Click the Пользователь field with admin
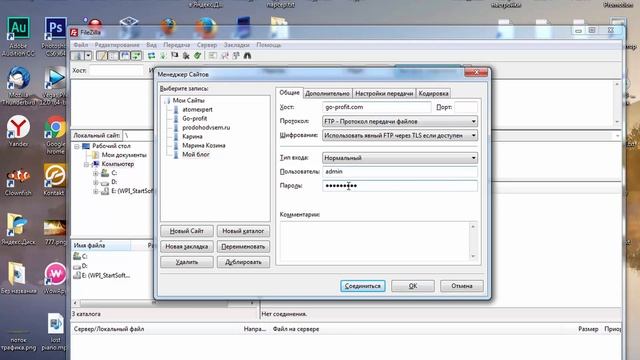This screenshot has width=640, height=360. tap(400, 171)
